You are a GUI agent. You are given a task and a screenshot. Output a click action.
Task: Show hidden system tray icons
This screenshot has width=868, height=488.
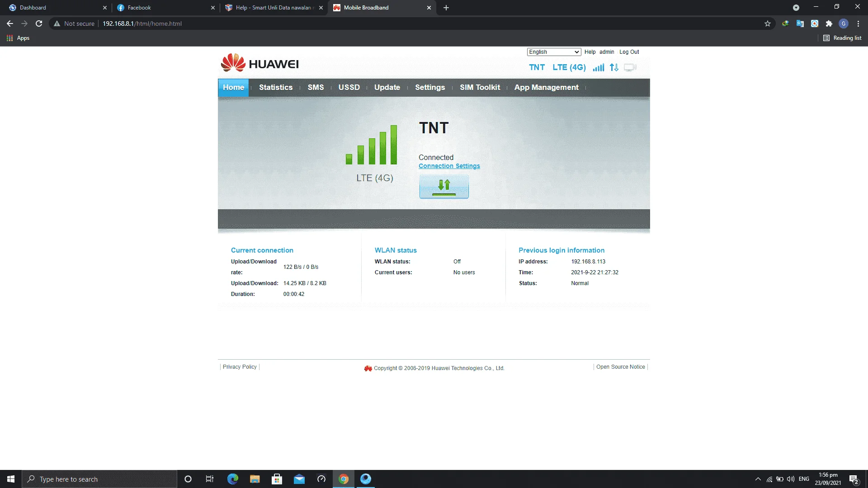pos(758,479)
